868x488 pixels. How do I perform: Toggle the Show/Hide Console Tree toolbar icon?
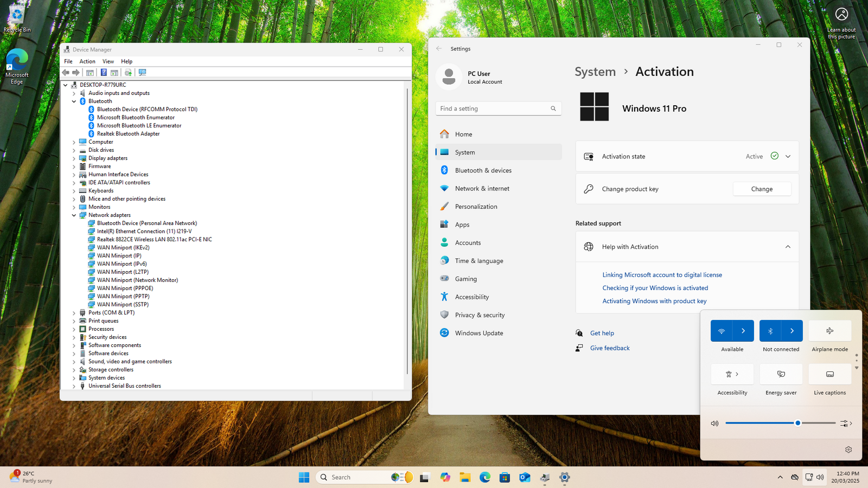click(90, 73)
